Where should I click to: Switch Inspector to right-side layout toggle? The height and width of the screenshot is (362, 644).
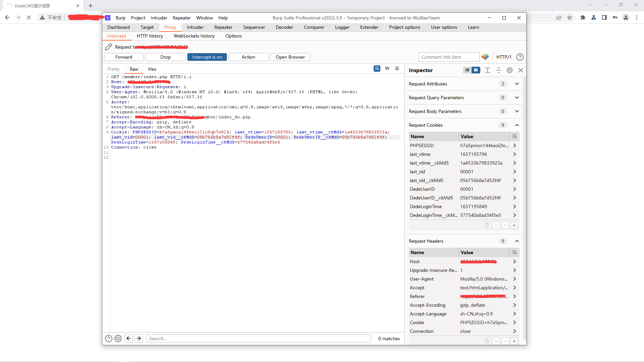(x=476, y=70)
